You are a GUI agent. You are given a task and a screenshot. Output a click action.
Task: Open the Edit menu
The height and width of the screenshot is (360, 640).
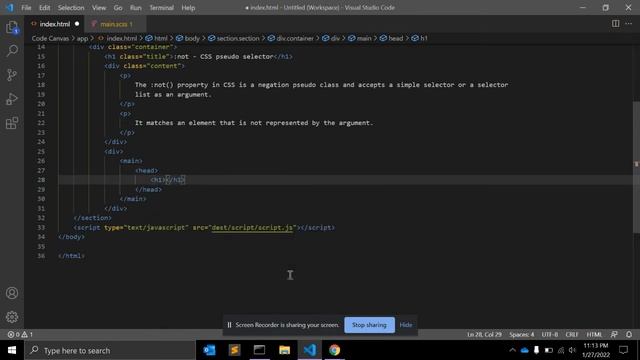[44, 8]
